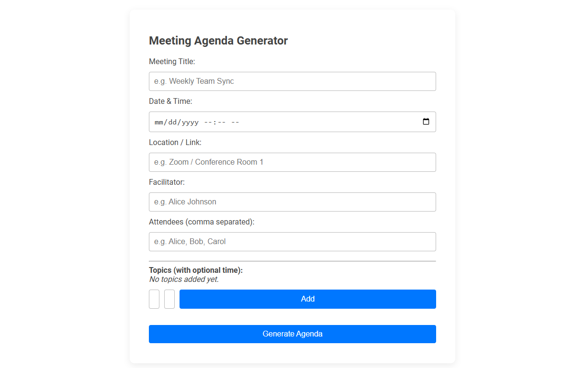Click the mm month segment in Date field

pyautogui.click(x=158, y=122)
